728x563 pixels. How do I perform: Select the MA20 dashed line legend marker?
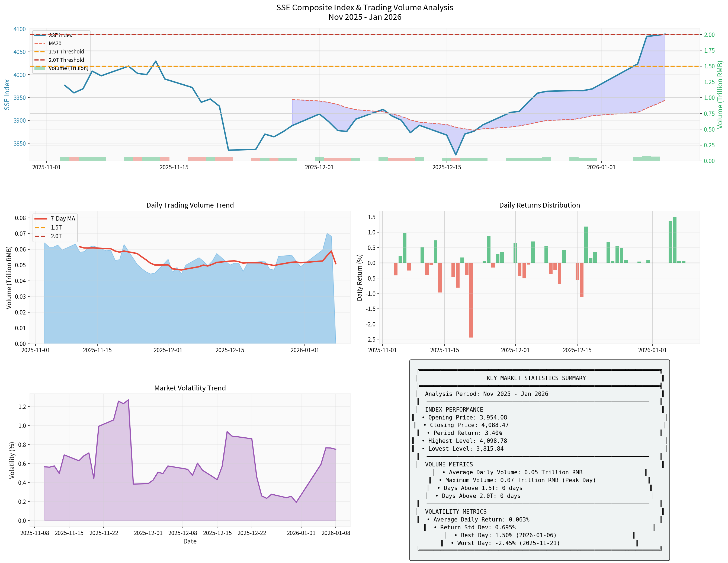pos(40,43)
